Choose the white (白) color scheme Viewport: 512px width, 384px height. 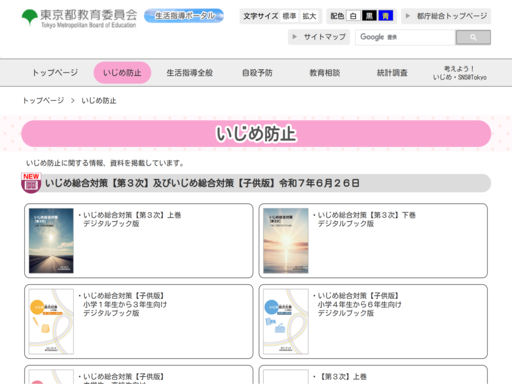point(353,16)
